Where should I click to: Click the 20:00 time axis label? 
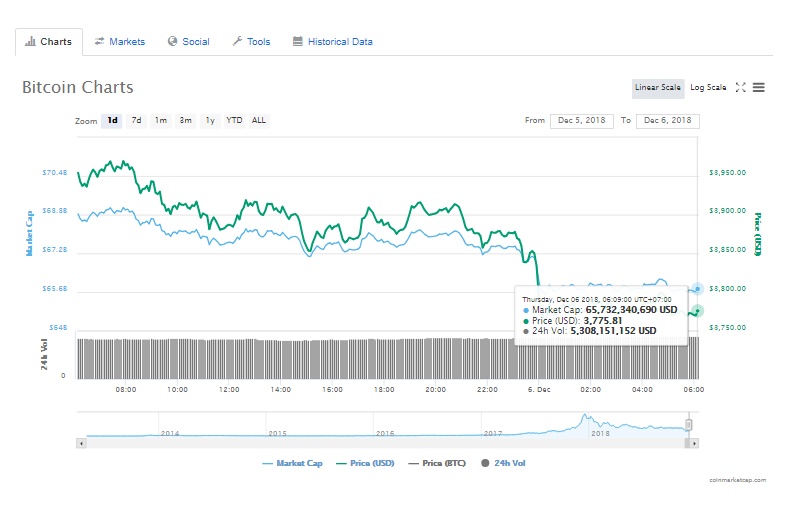tap(436, 389)
